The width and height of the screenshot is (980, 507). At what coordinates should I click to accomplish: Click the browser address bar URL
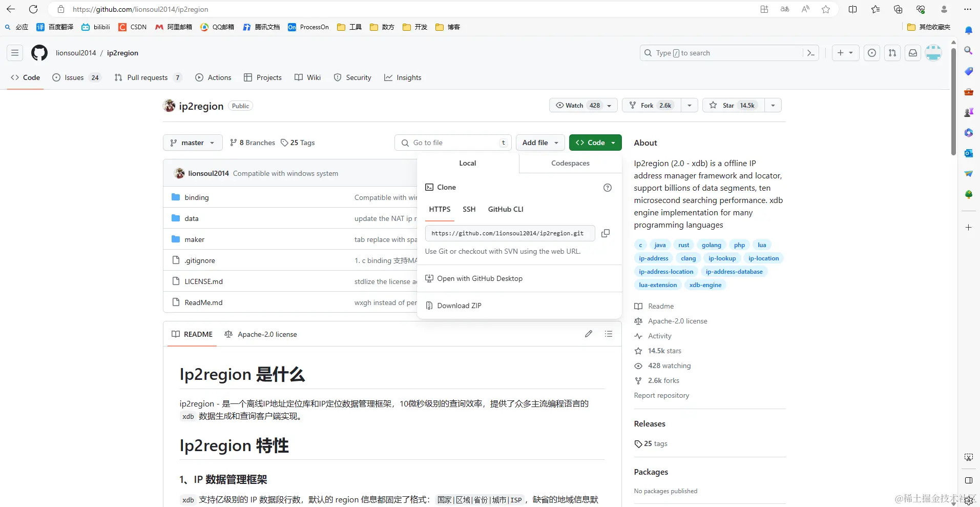click(x=140, y=9)
